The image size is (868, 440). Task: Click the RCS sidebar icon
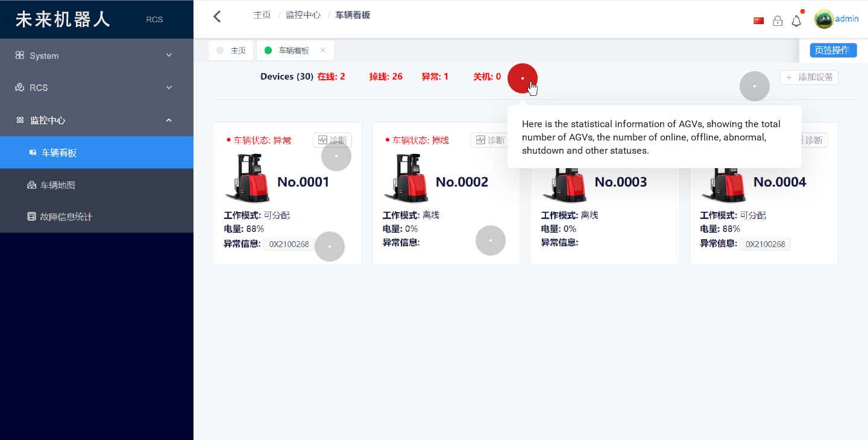click(x=20, y=87)
